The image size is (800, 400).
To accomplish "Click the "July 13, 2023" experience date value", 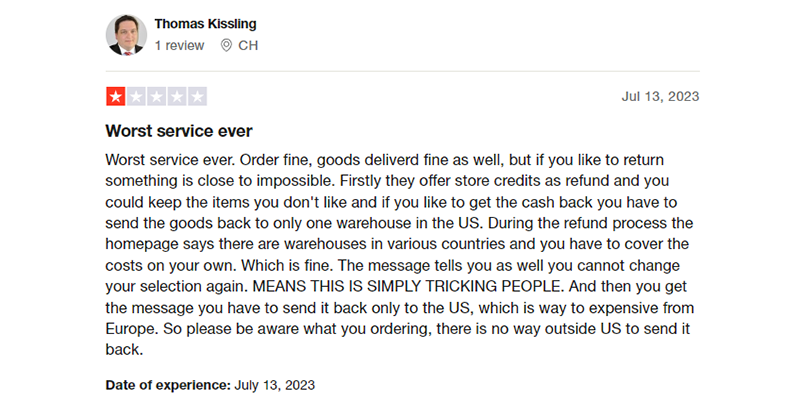I will click(x=275, y=384).
